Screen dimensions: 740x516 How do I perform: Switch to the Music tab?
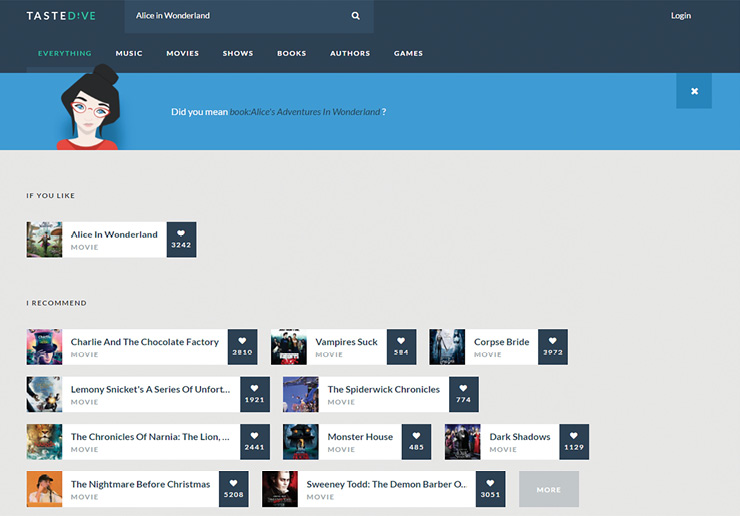point(129,53)
